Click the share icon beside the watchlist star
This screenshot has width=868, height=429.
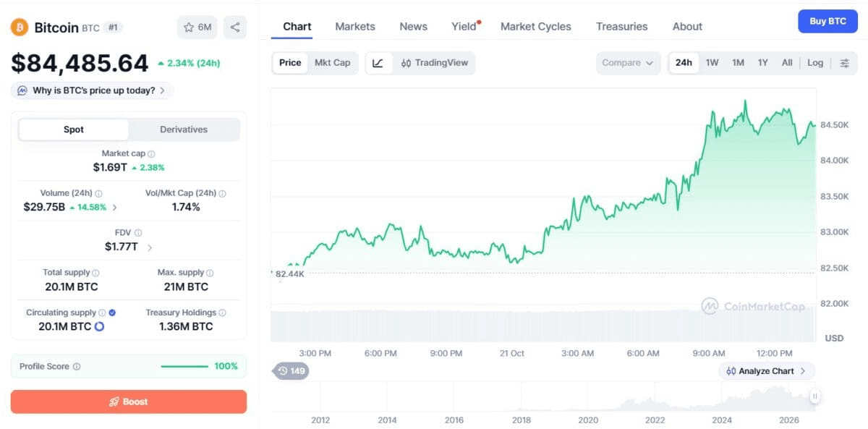pos(235,27)
